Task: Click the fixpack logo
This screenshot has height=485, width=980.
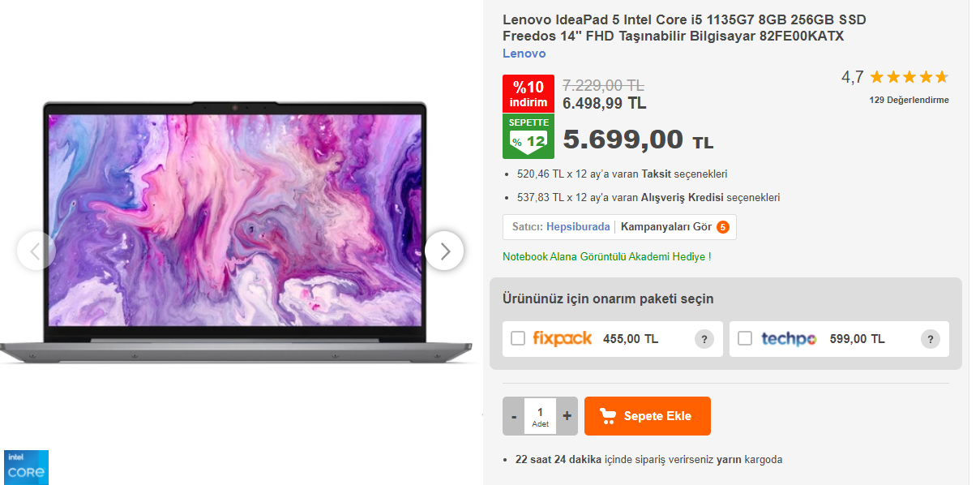Action: [563, 339]
